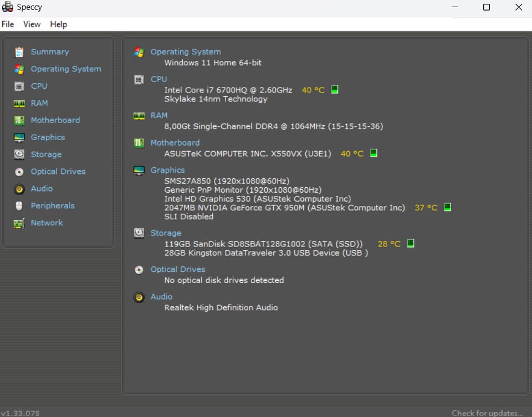Switch to the CPU section in sidebar

[39, 86]
